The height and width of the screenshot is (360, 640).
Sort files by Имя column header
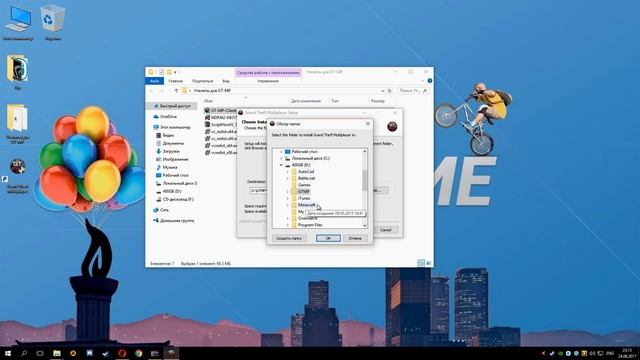[209, 100]
